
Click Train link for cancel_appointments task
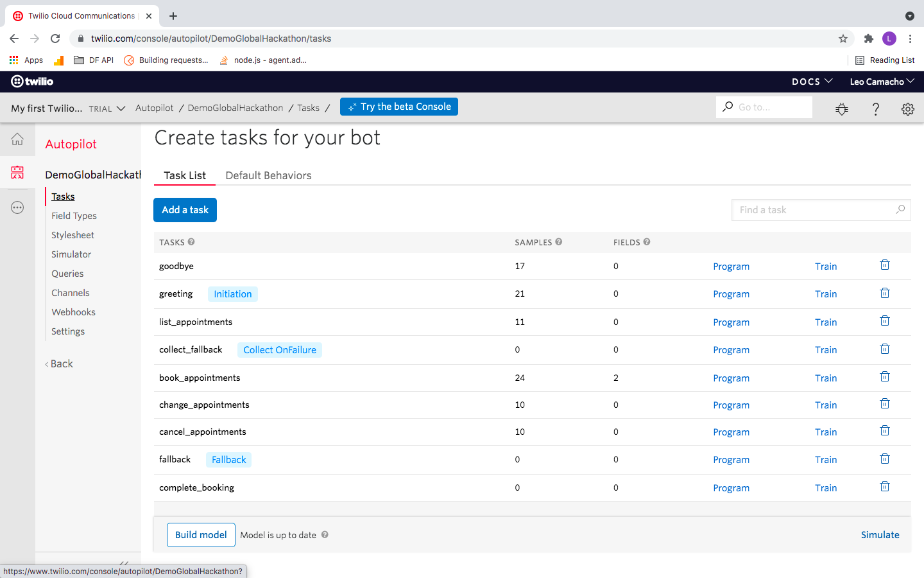coord(825,432)
